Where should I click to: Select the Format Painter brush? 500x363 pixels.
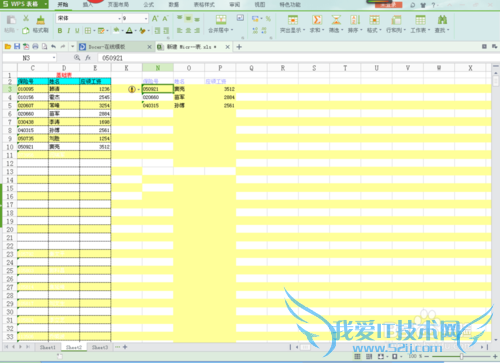tap(41, 20)
